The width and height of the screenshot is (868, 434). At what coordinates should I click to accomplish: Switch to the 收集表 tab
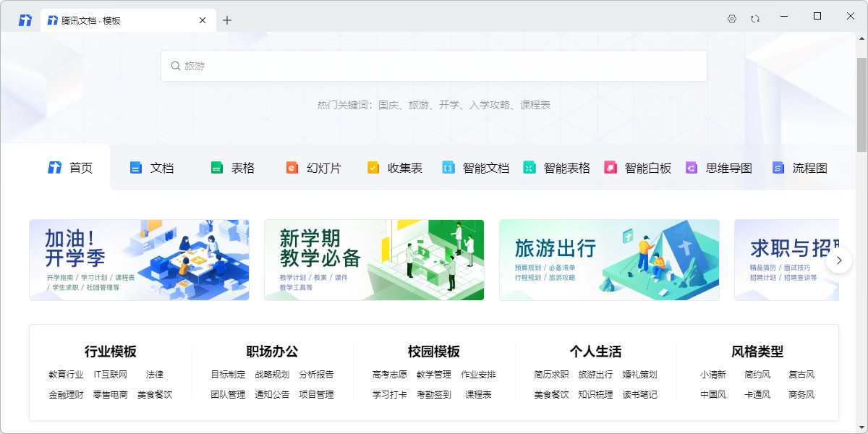pos(394,168)
